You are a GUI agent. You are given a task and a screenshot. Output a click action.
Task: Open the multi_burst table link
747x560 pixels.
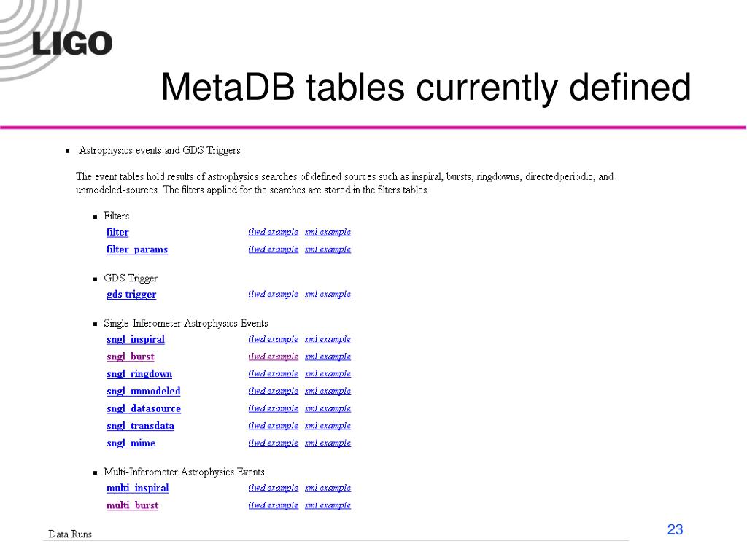point(132,505)
